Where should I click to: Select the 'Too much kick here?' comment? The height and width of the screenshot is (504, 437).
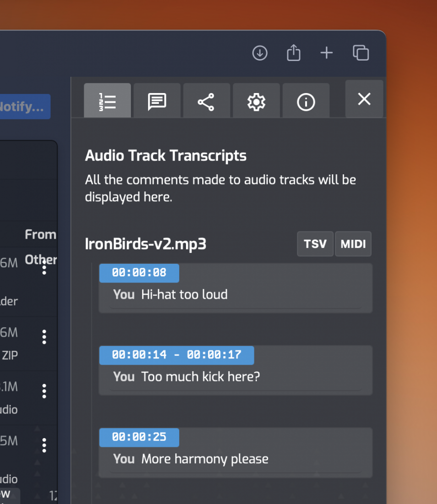[x=200, y=377]
